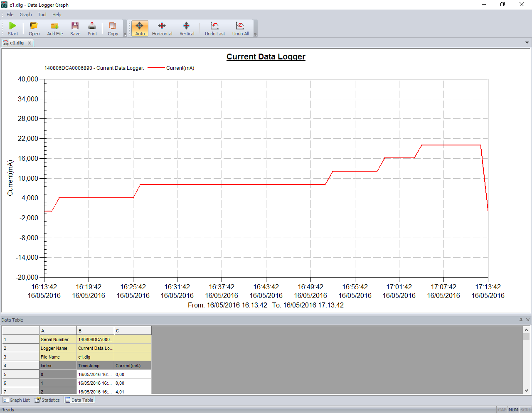The width and height of the screenshot is (532, 413).
Task: Open a file using Open icon
Action: coord(34,29)
